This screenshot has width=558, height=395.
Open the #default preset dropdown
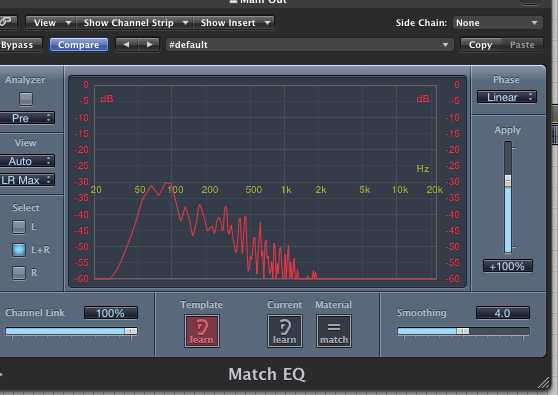pyautogui.click(x=309, y=45)
